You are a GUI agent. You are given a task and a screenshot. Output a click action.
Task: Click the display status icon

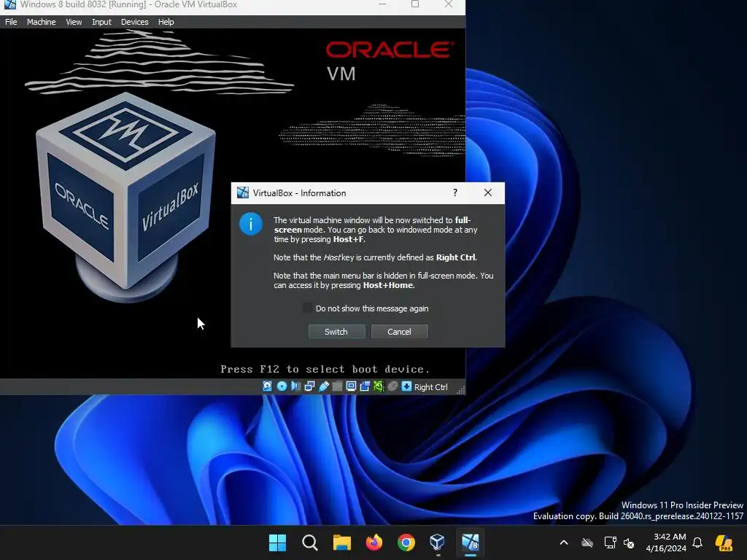[x=351, y=386]
